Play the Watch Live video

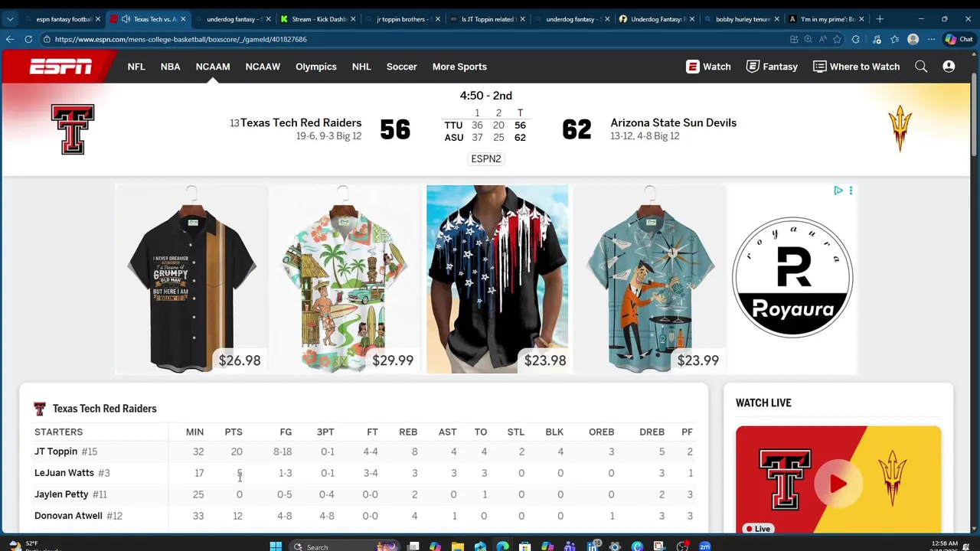click(838, 484)
